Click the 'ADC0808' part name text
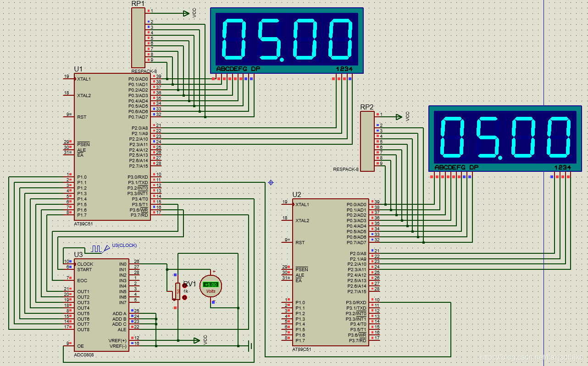Viewport: 588px width, 366px height. [x=84, y=355]
